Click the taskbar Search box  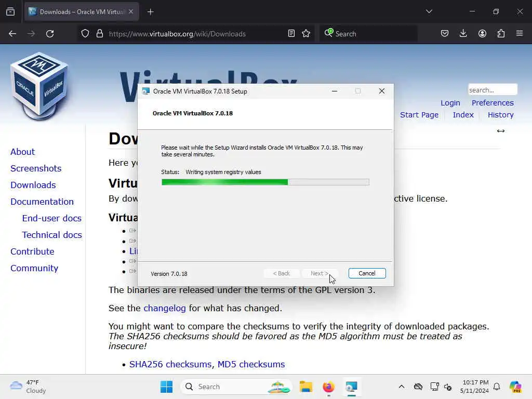point(236,387)
